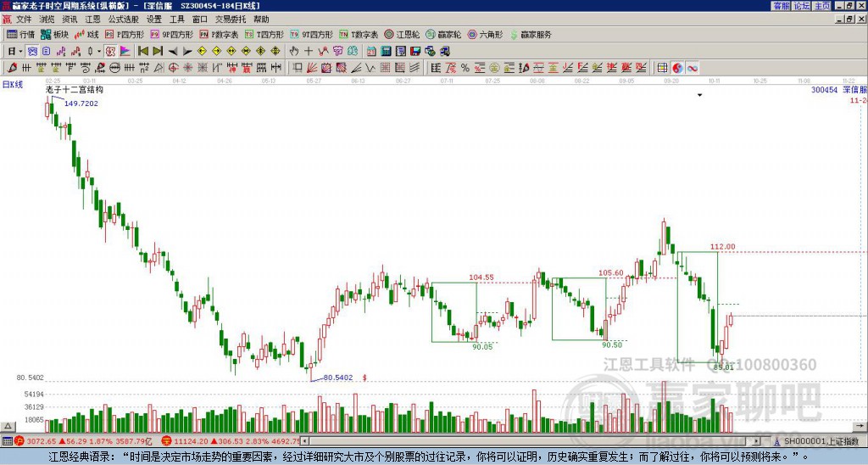Open the 江恩轮 Gann wheel
The height and width of the screenshot is (465, 868).
pos(403,34)
